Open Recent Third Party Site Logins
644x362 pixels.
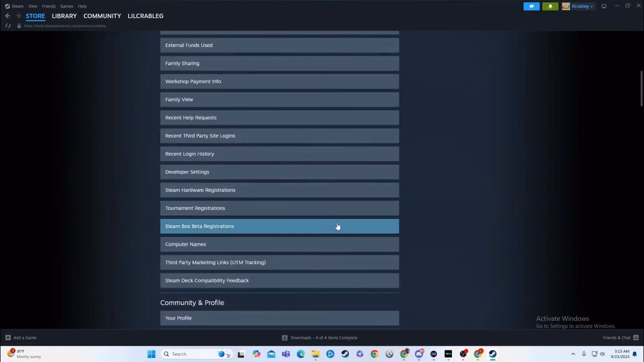tap(280, 136)
